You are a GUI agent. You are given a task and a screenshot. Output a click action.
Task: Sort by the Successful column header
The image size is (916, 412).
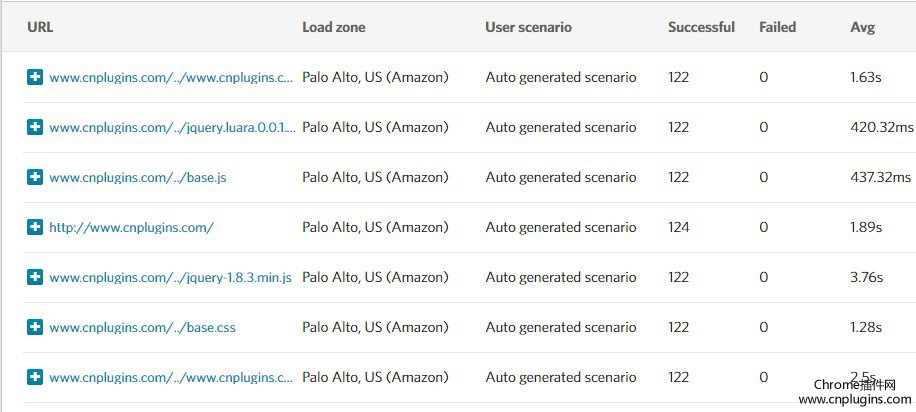(x=701, y=27)
